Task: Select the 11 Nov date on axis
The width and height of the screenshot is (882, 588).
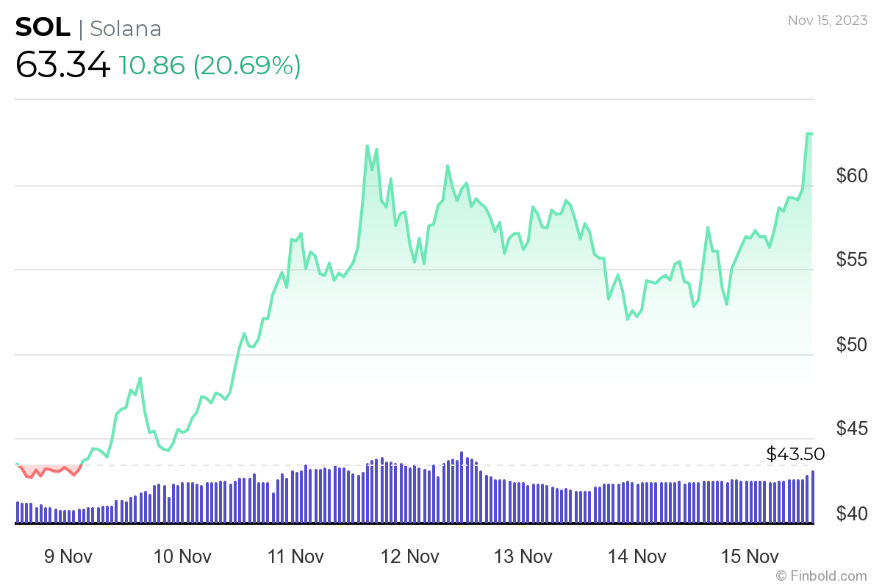Action: (294, 556)
